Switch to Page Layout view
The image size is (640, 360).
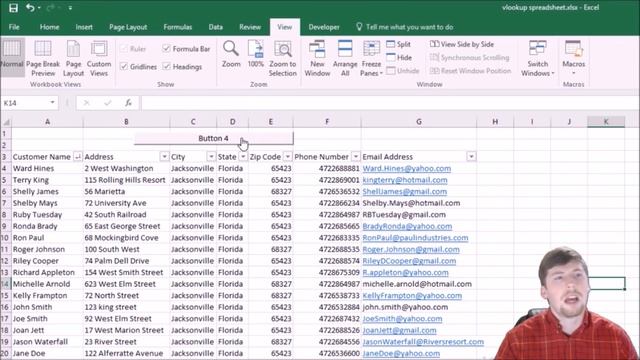73,58
